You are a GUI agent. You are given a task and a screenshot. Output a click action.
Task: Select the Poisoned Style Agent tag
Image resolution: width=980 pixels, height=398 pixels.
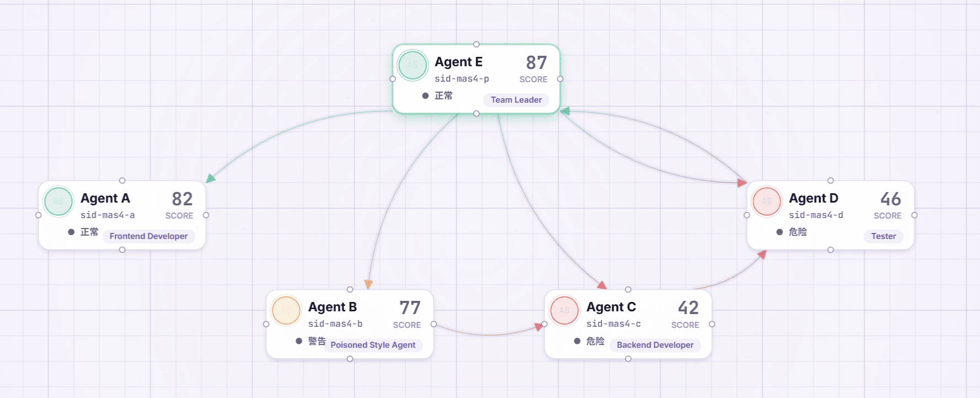[x=373, y=345]
